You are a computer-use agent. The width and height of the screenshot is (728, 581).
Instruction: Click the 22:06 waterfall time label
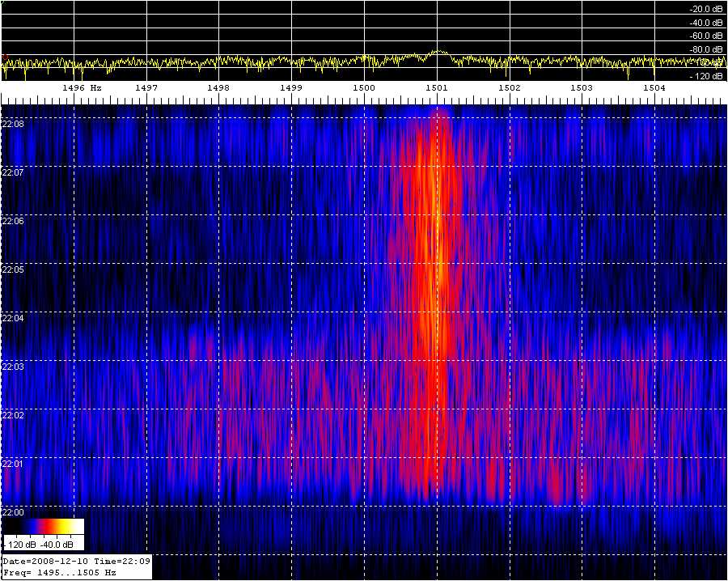[13, 221]
